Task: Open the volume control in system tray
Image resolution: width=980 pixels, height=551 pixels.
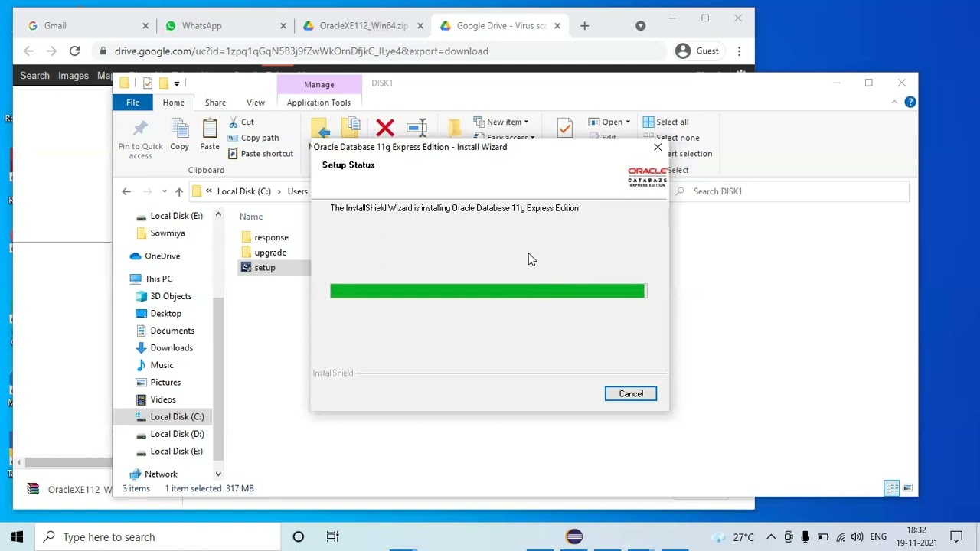Action: tap(857, 537)
